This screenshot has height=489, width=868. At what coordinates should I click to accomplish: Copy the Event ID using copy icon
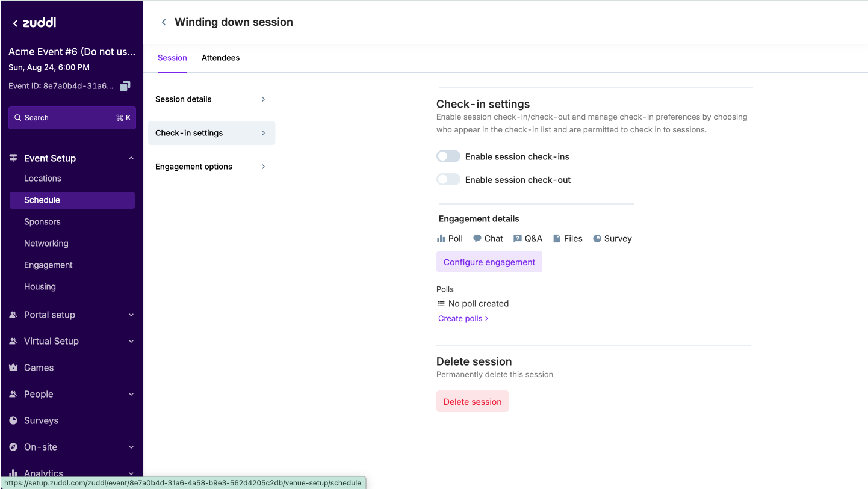[125, 86]
